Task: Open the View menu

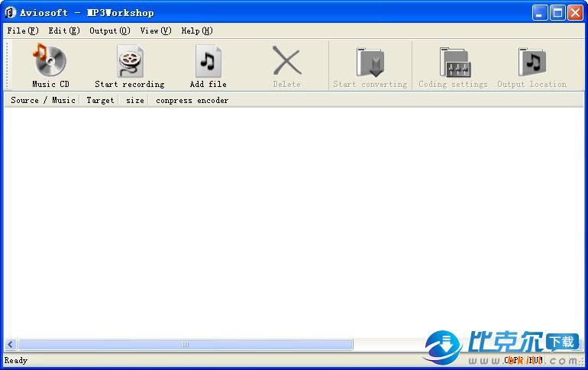Action: tap(155, 31)
